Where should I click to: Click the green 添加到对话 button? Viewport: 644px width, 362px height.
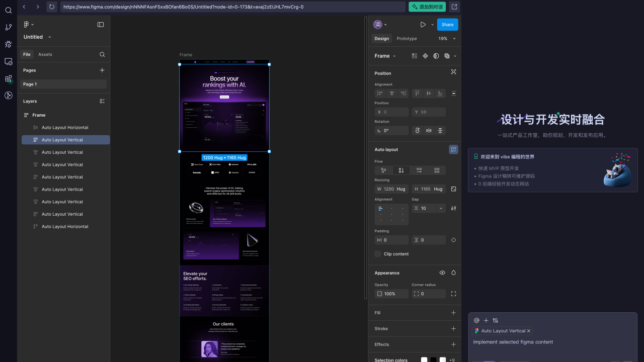pyautogui.click(x=427, y=7)
